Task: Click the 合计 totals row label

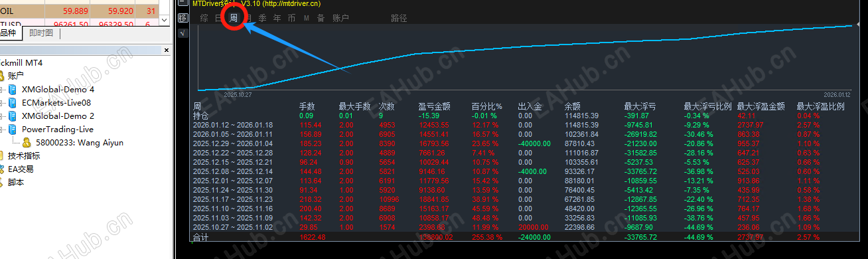Action: [x=200, y=237]
